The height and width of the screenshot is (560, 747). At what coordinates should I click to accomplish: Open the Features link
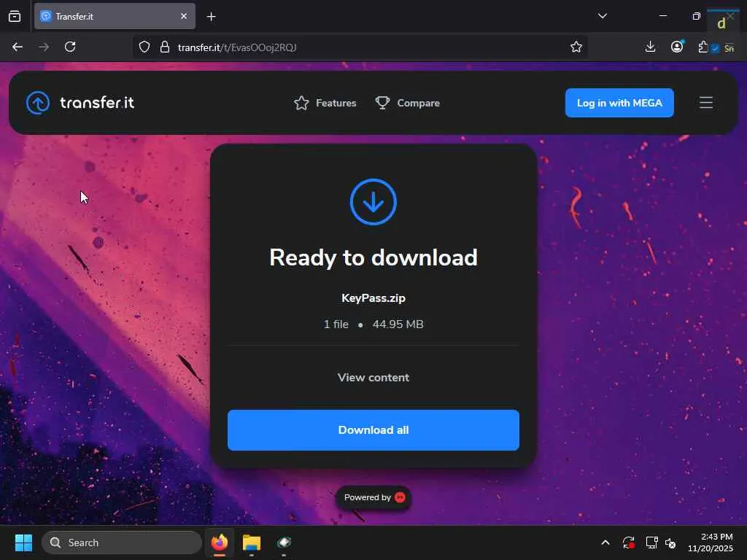[325, 103]
